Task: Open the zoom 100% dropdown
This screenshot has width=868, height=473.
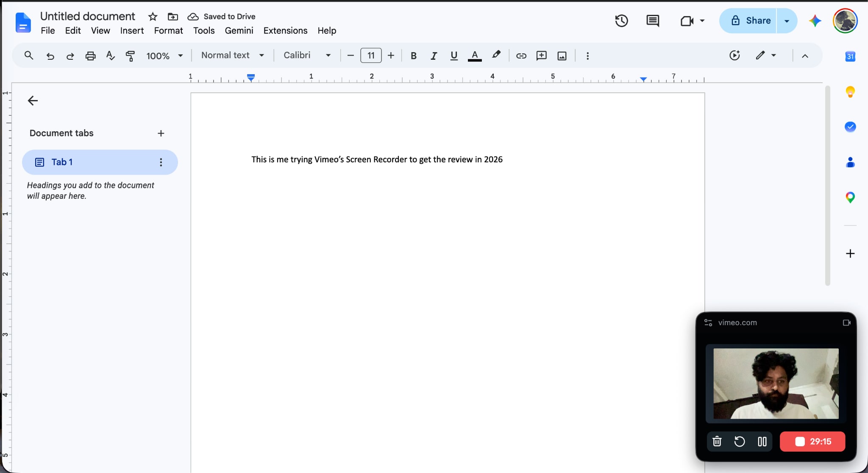Action: (x=164, y=56)
